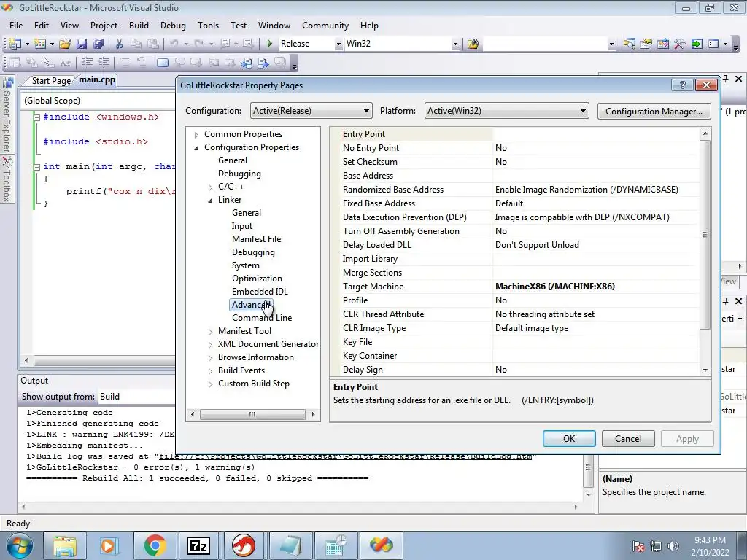Open the Properties Window toolbar icon
The height and width of the screenshot is (560, 747).
646,44
